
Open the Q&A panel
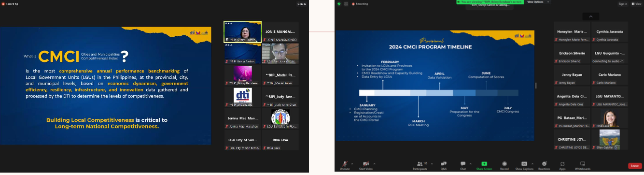444,165
